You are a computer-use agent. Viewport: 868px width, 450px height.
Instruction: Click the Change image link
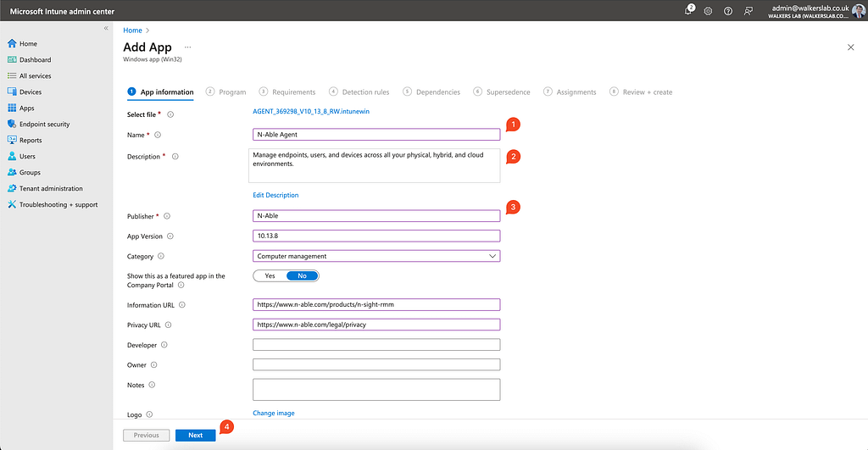click(x=274, y=414)
